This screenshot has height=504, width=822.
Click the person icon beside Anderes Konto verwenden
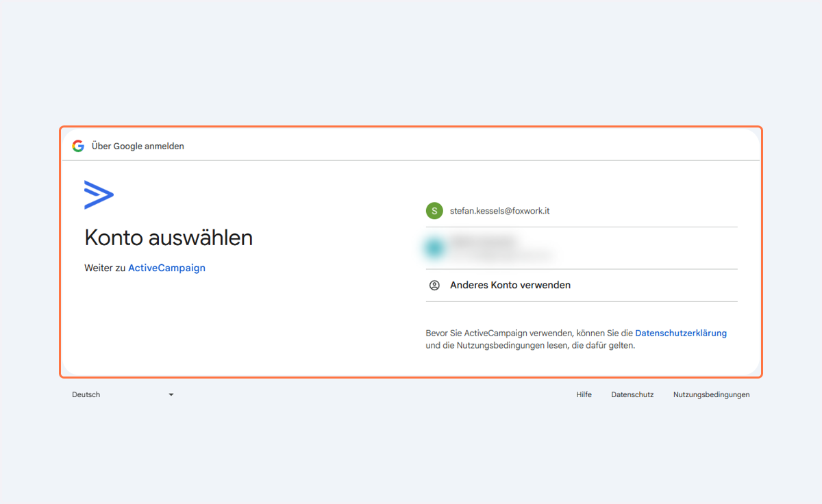point(434,285)
